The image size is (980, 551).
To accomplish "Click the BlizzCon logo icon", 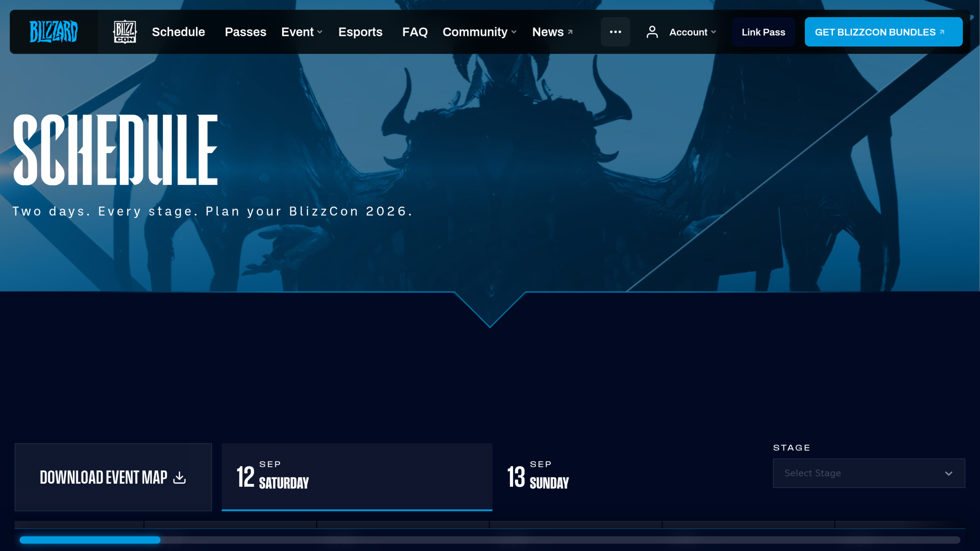I will point(125,32).
